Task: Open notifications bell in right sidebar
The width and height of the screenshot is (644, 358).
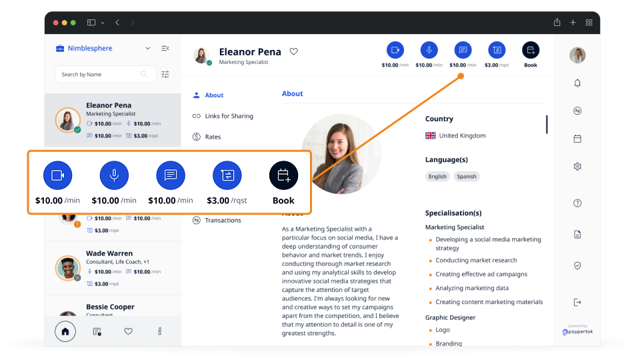Action: [577, 83]
